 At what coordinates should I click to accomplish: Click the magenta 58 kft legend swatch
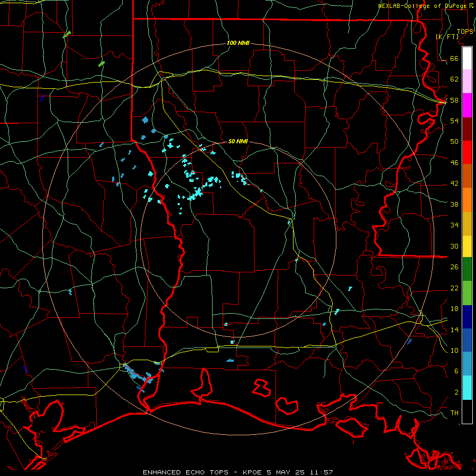tap(467, 105)
